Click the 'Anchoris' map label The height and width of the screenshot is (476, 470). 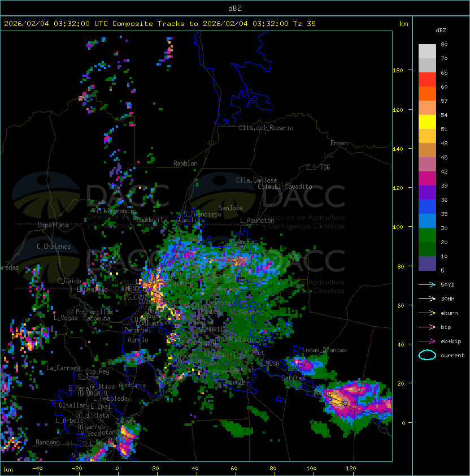click(132, 385)
